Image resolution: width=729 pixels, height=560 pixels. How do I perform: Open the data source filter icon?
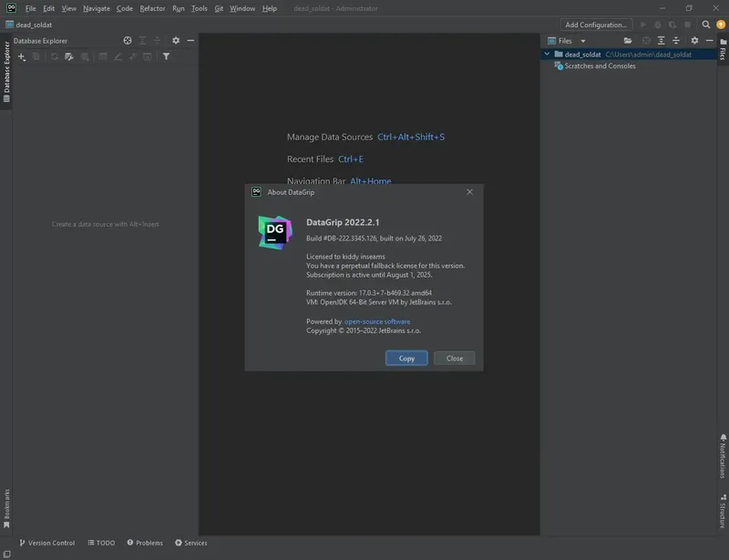(165, 56)
